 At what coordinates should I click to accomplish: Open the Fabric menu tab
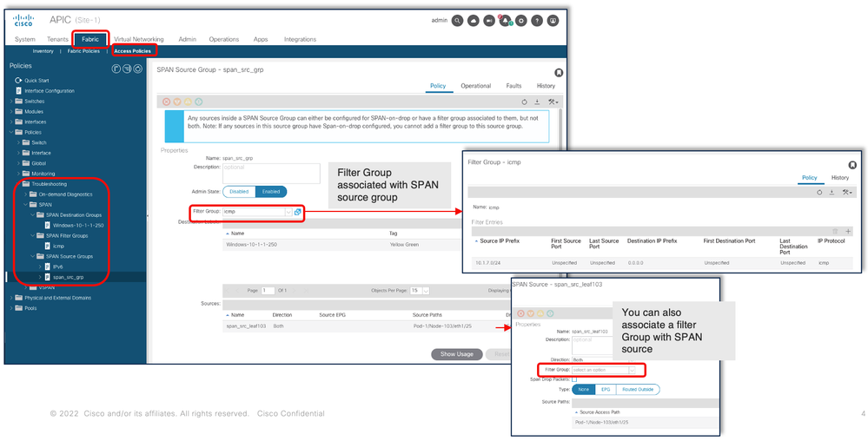pos(90,39)
